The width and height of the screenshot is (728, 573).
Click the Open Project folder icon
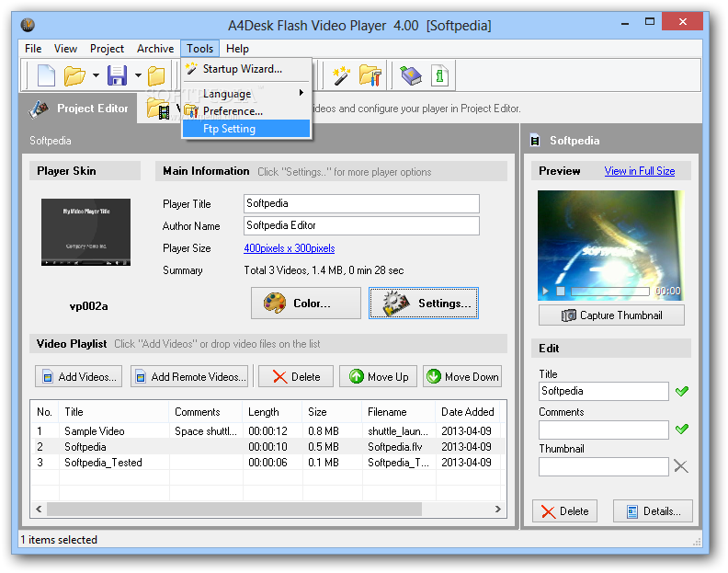(74, 75)
